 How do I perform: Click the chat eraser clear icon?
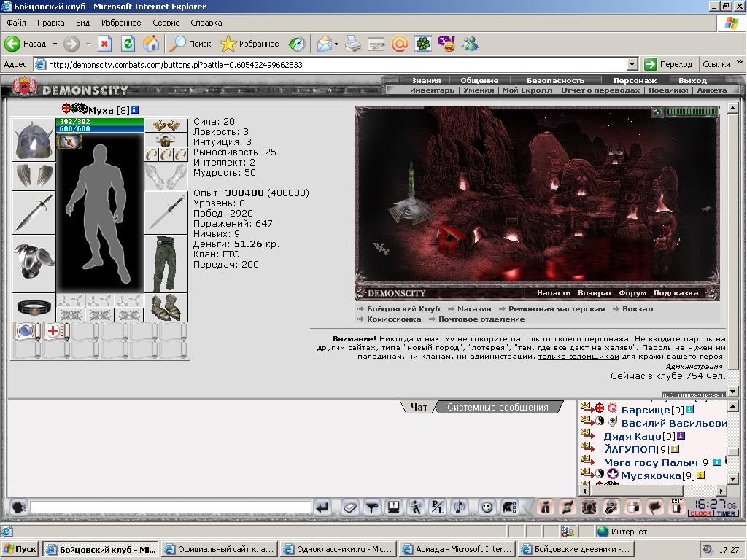point(350,507)
